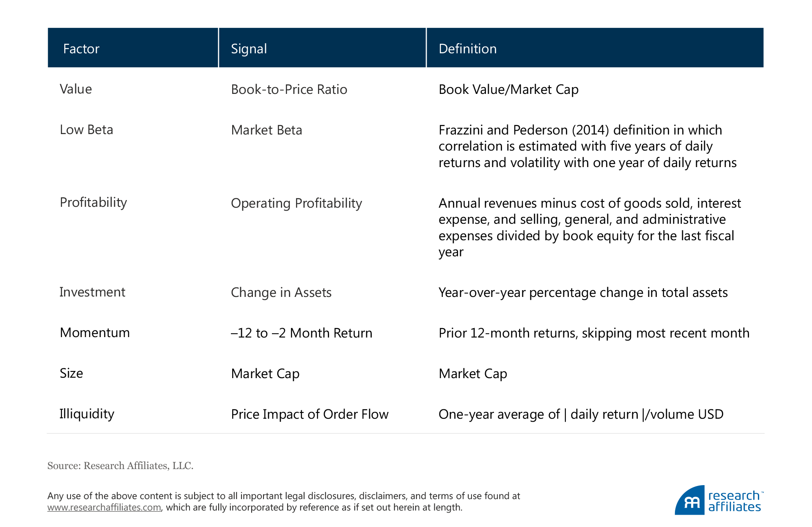Click the Book-to-Price Ratio signal cell

[289, 90]
